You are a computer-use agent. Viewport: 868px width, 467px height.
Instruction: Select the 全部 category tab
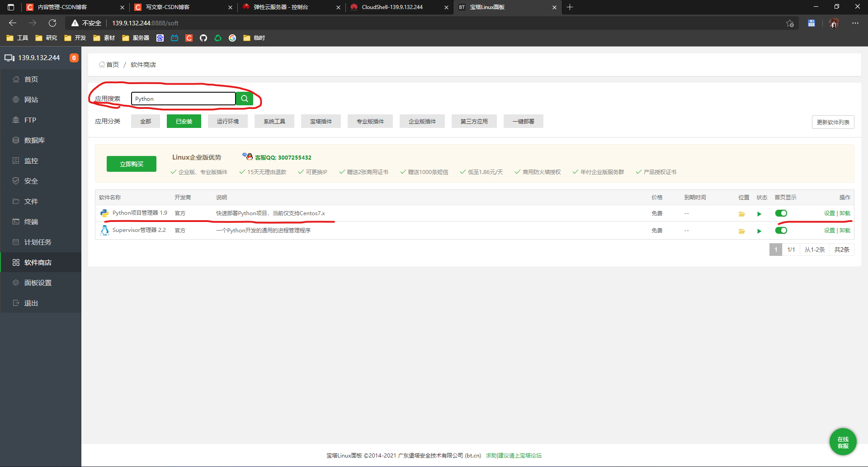[x=146, y=121]
